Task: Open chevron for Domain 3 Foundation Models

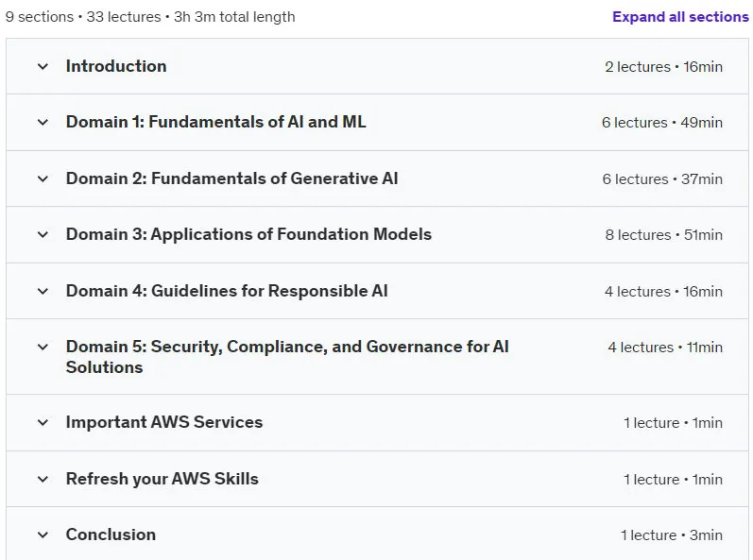Action: [x=43, y=234]
